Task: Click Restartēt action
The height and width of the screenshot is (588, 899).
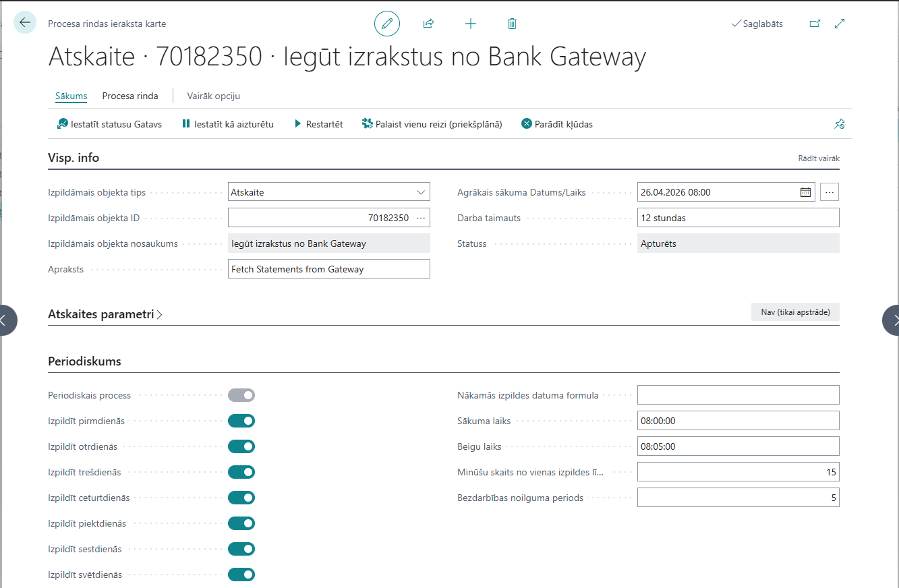Action: (x=318, y=124)
